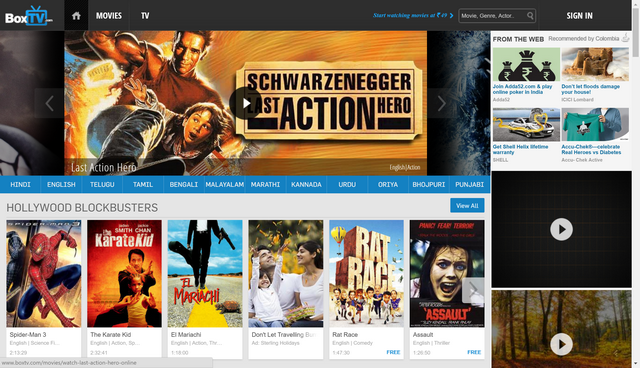This screenshot has width=640, height=368.
Task: Click Get Shell Helix lifetime warranty link
Action: 520,149
